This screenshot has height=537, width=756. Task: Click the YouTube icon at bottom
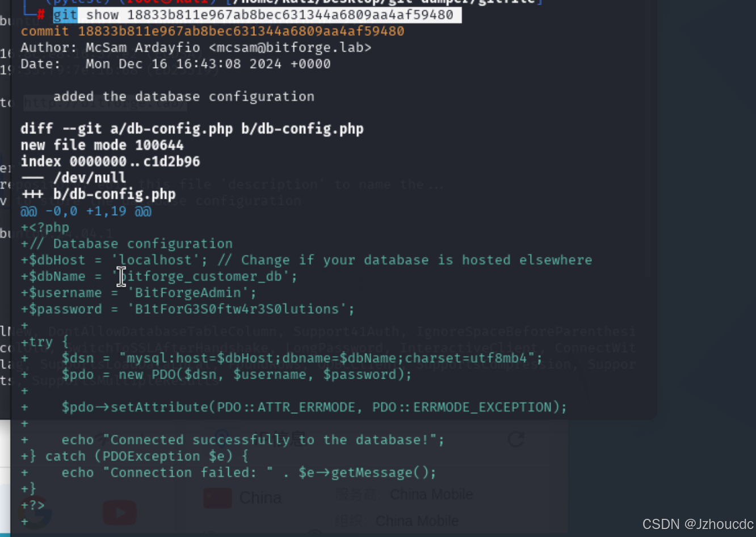tap(119, 513)
